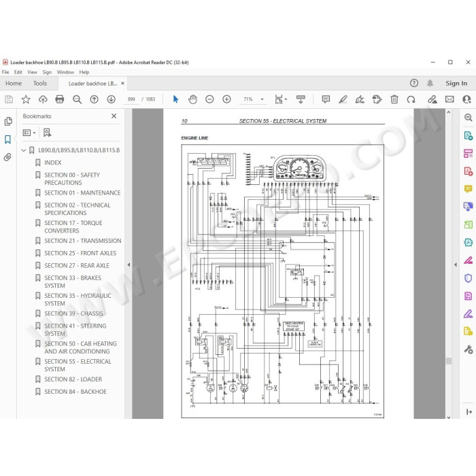Open the Window menu
Image resolution: width=476 pixels, height=476 pixels.
(65, 72)
